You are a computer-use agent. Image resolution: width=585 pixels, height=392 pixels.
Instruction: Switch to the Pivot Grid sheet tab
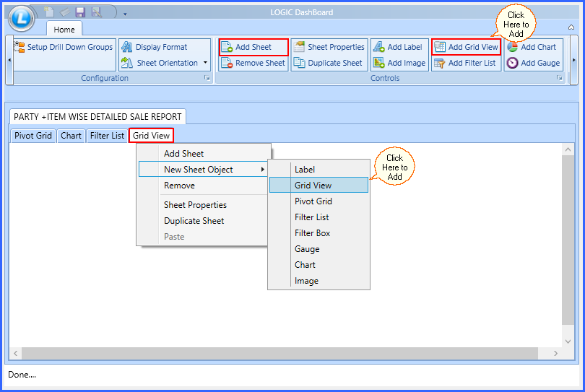pos(33,136)
